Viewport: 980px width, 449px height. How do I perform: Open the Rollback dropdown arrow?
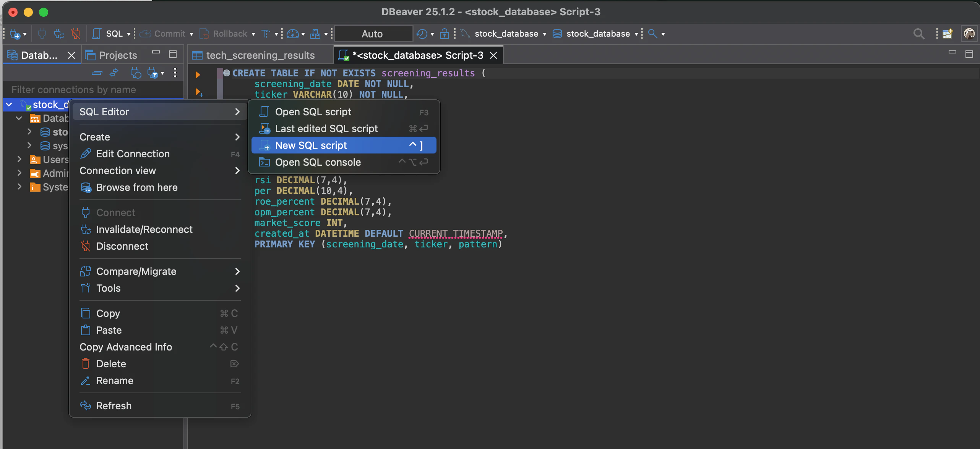(253, 34)
